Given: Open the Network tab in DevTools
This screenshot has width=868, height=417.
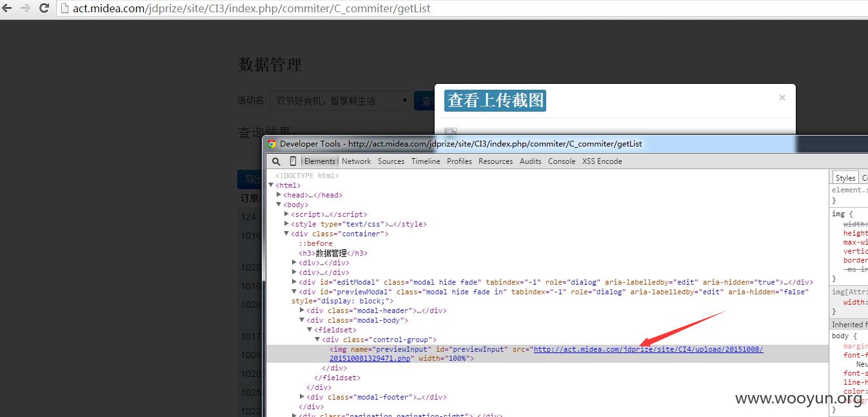Looking at the screenshot, I should coord(357,161).
